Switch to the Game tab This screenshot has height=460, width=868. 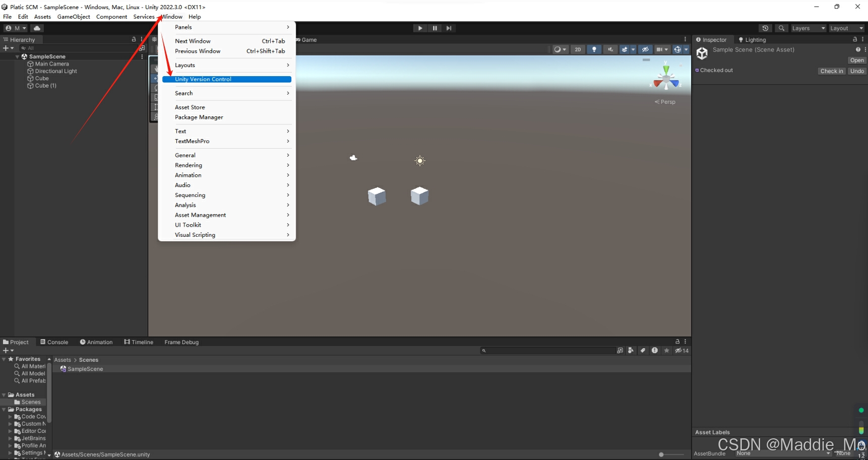(306, 40)
